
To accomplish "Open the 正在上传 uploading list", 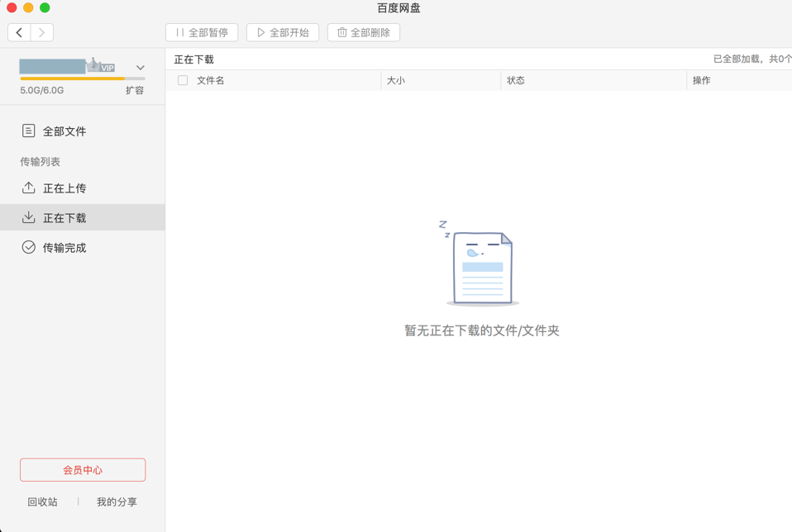I will 83,188.
